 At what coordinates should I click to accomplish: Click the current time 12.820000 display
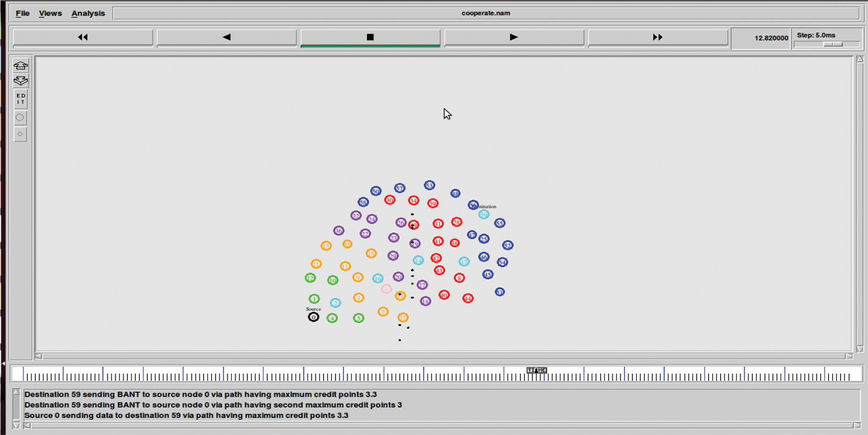(771, 38)
